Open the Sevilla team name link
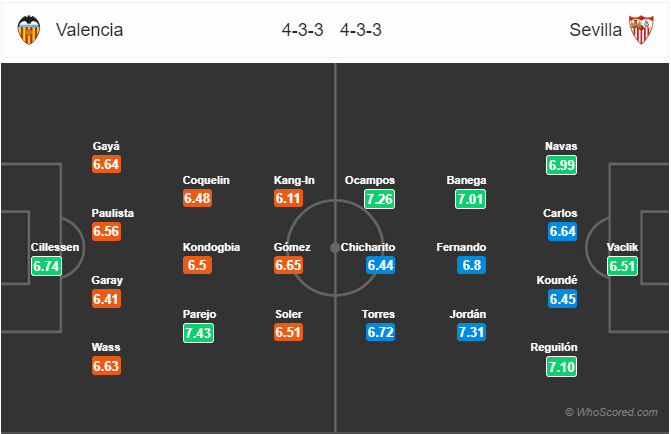The width and height of the screenshot is (671, 434). click(x=595, y=30)
